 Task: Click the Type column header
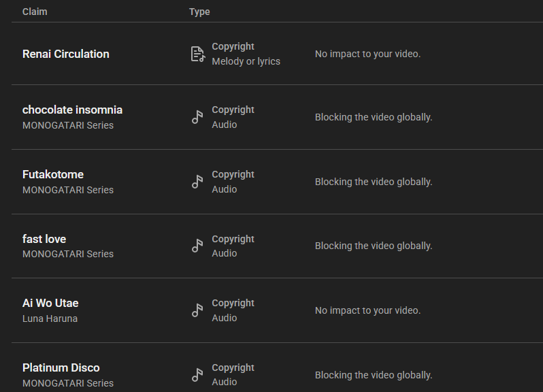[x=199, y=12]
